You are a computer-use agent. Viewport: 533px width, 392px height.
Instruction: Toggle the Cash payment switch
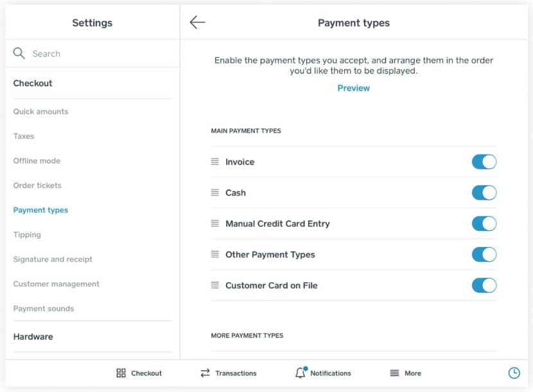(x=484, y=192)
